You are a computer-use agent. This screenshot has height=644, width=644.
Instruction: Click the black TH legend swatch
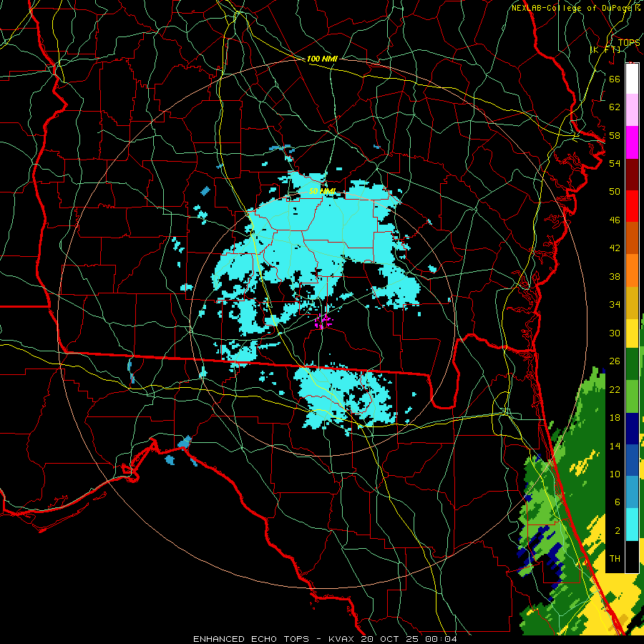point(632,557)
